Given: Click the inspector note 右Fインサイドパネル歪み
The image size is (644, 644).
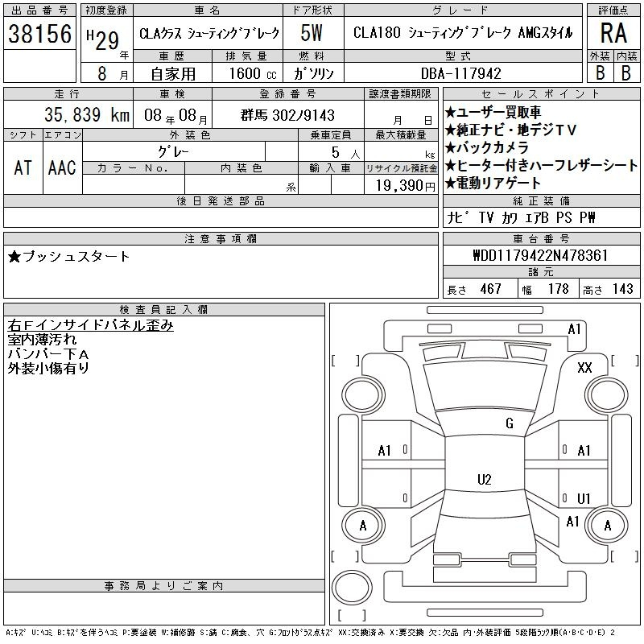Looking at the screenshot, I should point(90,325).
